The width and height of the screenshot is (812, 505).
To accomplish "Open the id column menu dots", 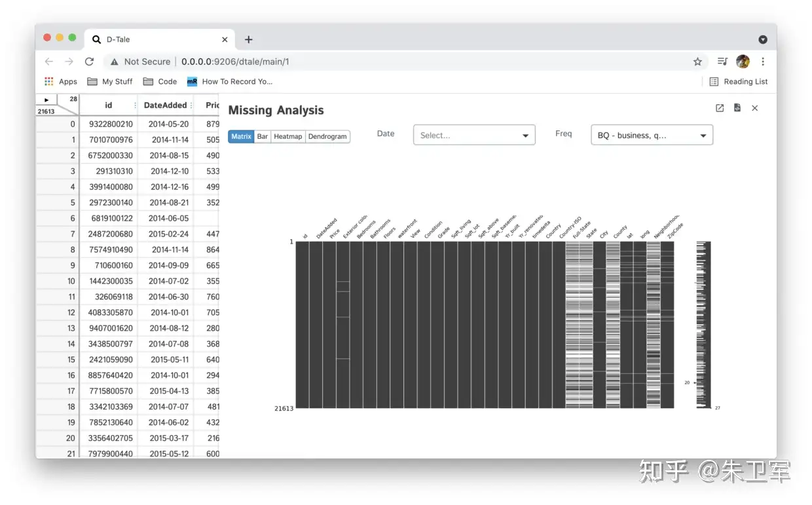I will [135, 105].
